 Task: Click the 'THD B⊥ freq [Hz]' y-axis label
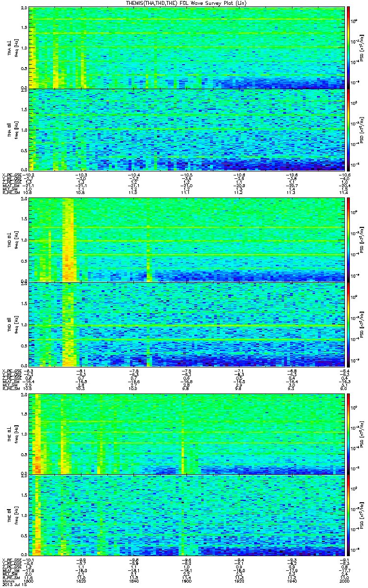click(12, 240)
